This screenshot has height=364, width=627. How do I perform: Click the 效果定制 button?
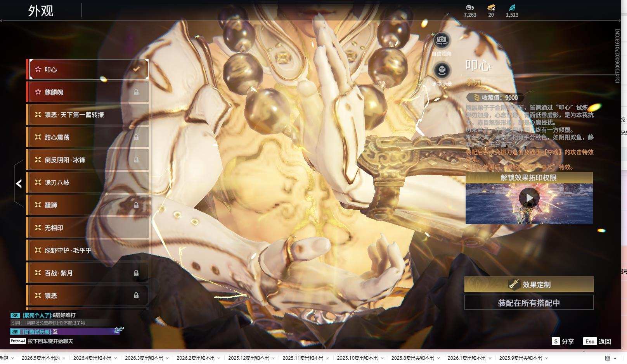(x=529, y=284)
